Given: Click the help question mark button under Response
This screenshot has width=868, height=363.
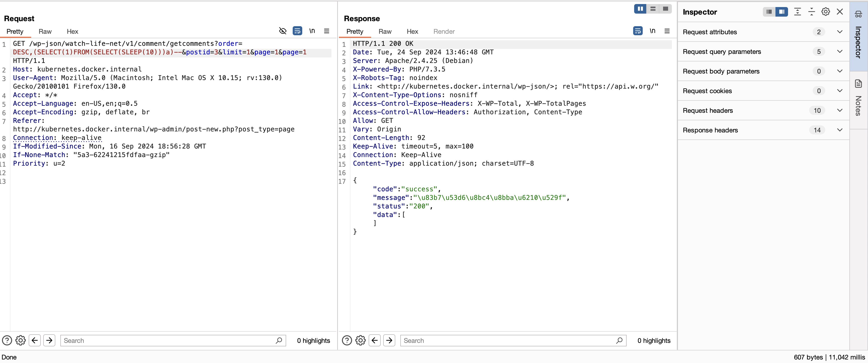Looking at the screenshot, I should [347, 340].
